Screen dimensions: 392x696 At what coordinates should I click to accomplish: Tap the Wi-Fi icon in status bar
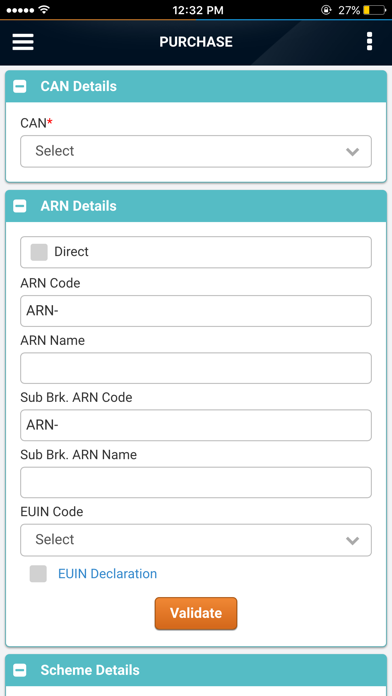coord(44,10)
